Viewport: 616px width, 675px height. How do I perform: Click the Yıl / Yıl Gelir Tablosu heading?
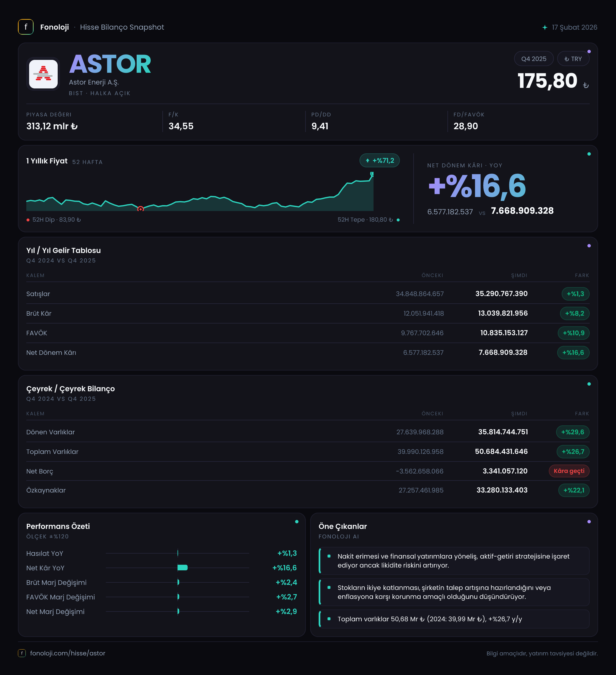tap(63, 250)
